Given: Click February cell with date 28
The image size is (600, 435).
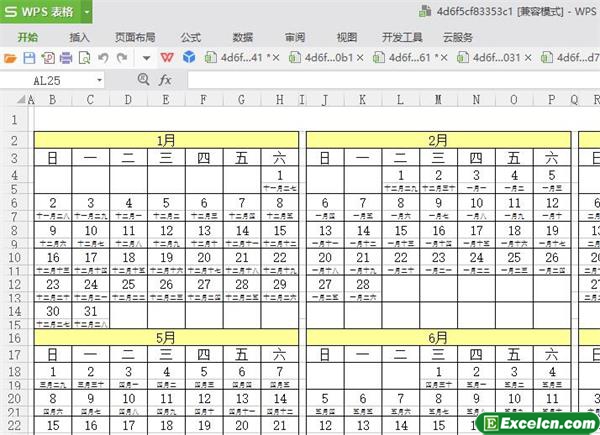Looking at the screenshot, I should click(363, 284).
